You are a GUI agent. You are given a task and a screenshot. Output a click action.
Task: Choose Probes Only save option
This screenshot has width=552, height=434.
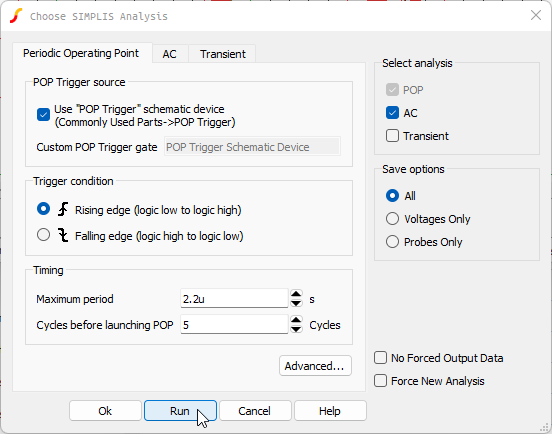392,241
